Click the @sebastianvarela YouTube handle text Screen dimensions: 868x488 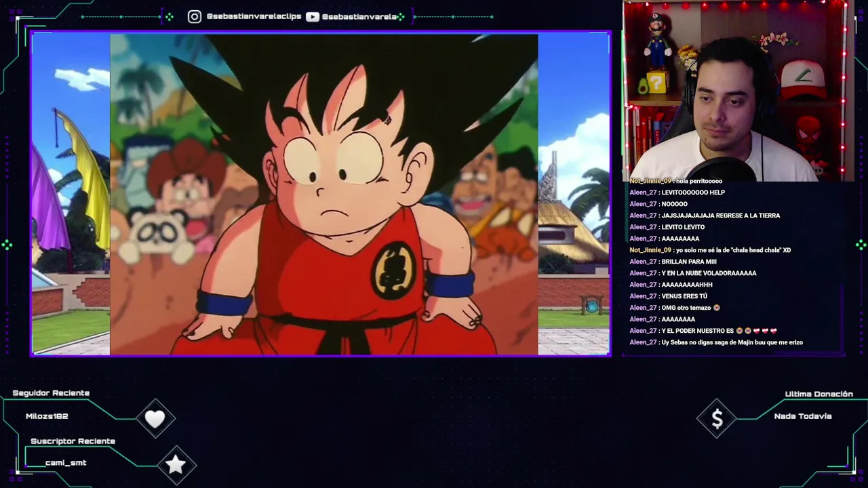[359, 16]
